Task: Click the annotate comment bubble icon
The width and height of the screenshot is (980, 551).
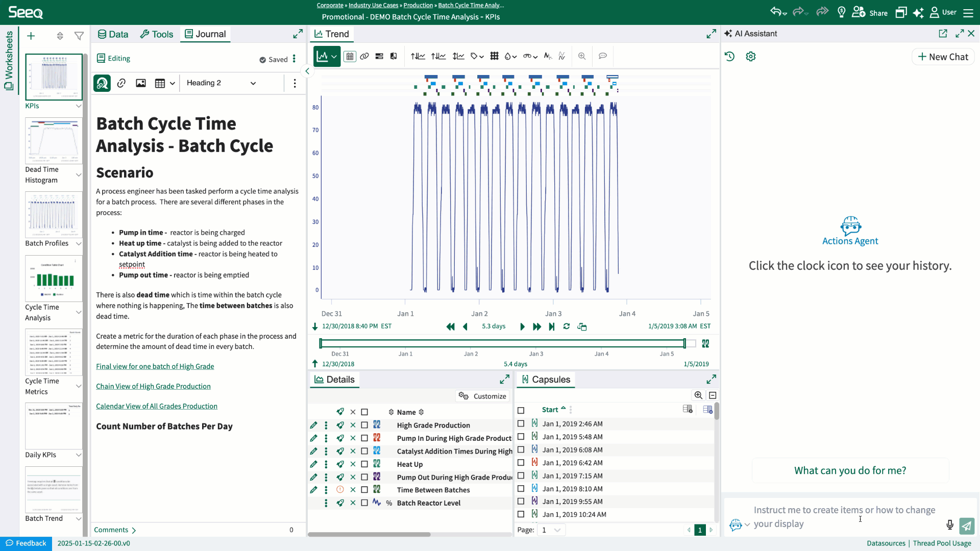Action: (x=603, y=56)
